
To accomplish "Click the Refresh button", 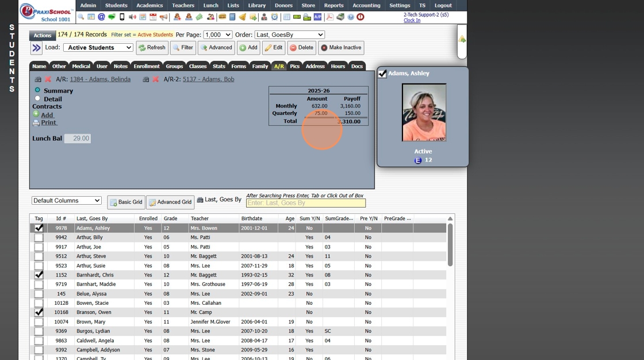I will [152, 48].
